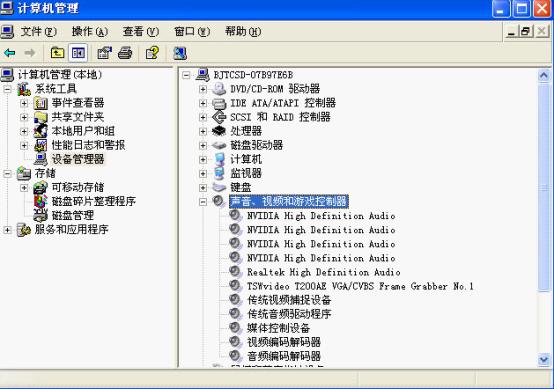554x389 pixels.
Task: Click the shared folder icon beside 共享文件夹
Action: (41, 117)
